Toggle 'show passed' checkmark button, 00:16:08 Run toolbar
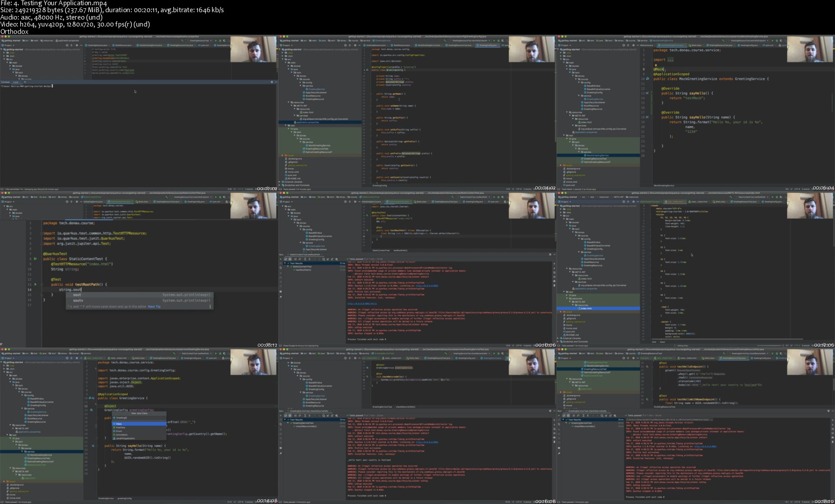 [286, 415]
